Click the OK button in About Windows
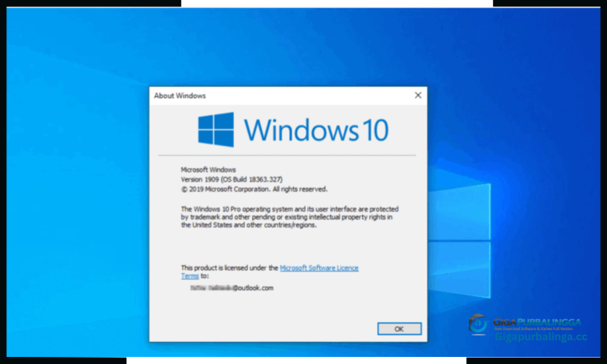 tap(399, 328)
